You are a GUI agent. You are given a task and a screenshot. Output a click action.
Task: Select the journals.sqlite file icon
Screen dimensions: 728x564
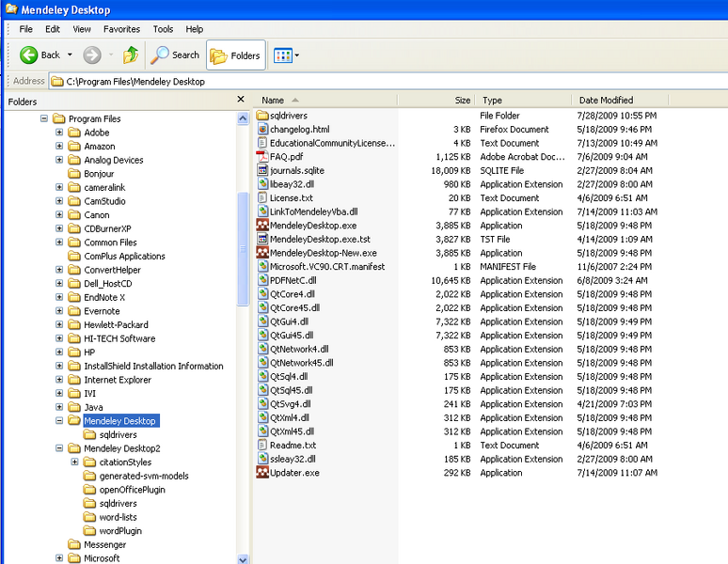(x=262, y=170)
